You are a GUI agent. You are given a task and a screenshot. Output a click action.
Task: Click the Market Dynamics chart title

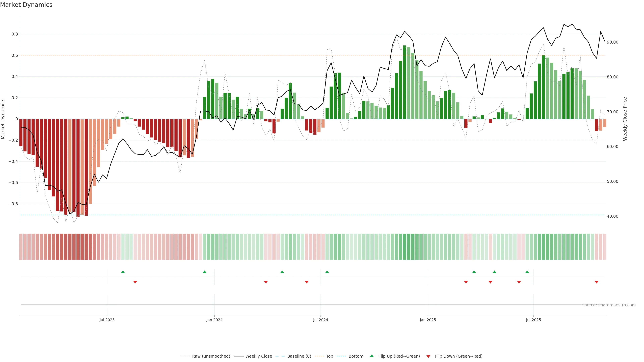(26, 5)
